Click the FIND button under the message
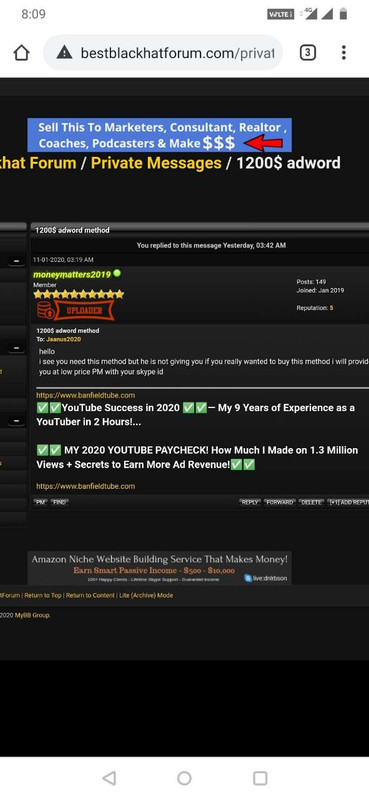The image size is (369, 800). pyautogui.click(x=60, y=503)
